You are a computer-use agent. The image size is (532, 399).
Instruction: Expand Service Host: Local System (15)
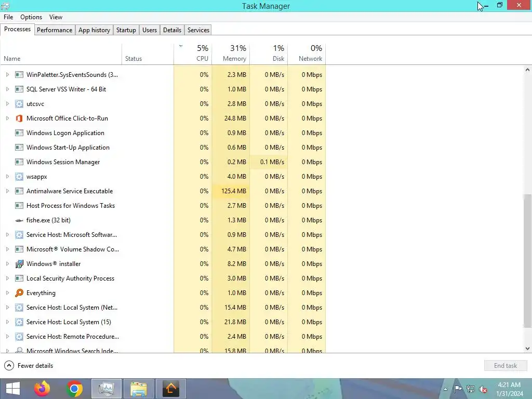pos(7,322)
